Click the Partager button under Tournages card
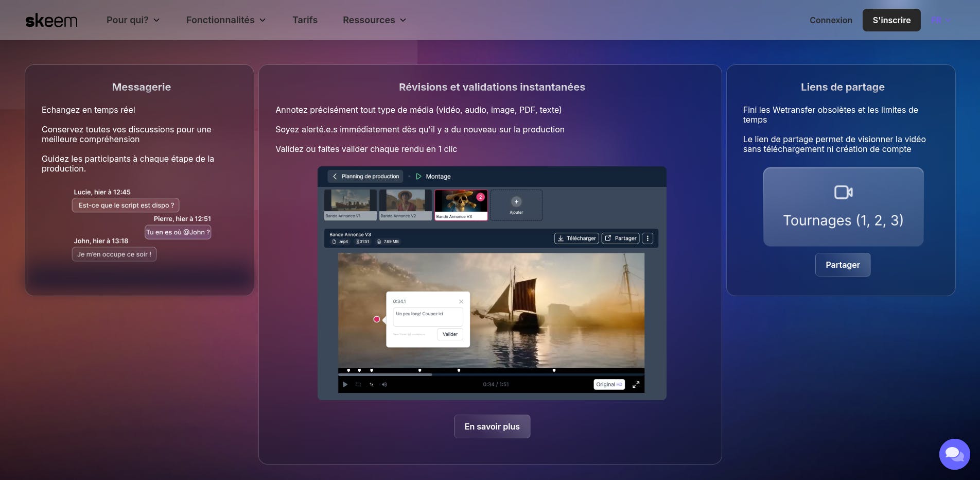Image resolution: width=980 pixels, height=480 pixels. click(843, 265)
